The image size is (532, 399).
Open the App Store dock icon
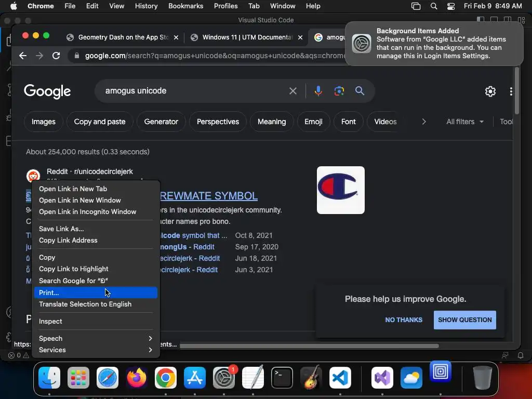[x=195, y=378]
